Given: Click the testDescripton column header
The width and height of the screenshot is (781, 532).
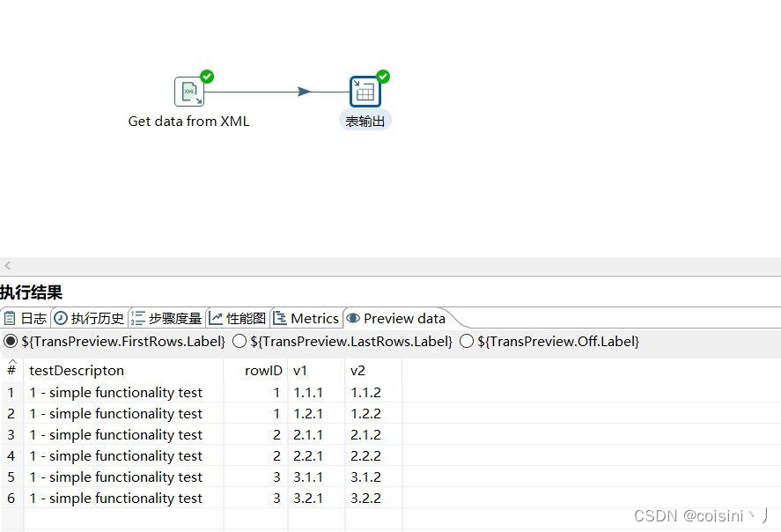Looking at the screenshot, I should click(x=77, y=370).
